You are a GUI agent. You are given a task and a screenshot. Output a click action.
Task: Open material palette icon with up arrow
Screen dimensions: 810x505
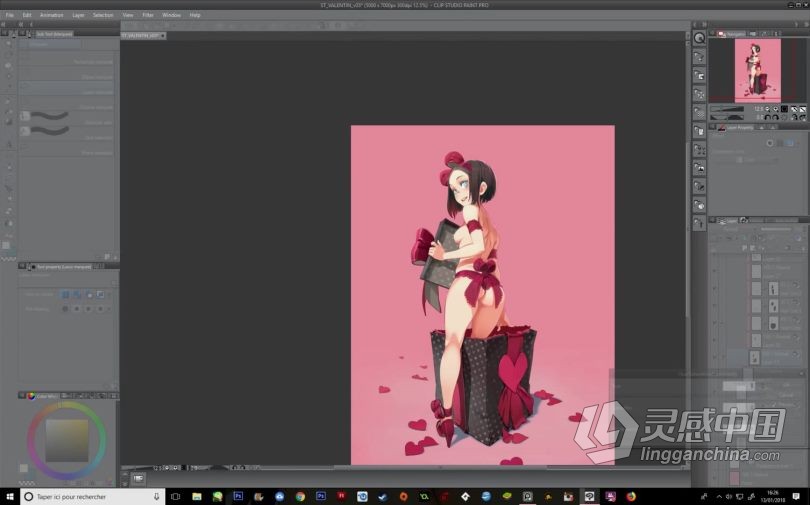coord(699,224)
